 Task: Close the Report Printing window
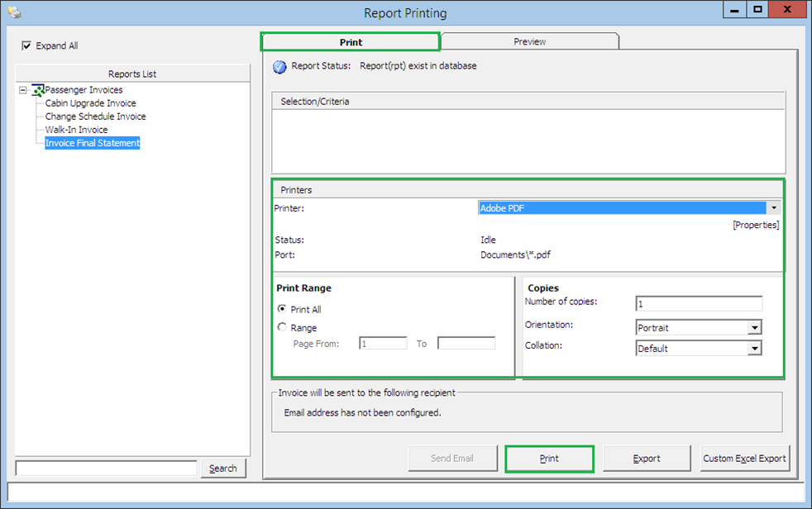point(787,9)
